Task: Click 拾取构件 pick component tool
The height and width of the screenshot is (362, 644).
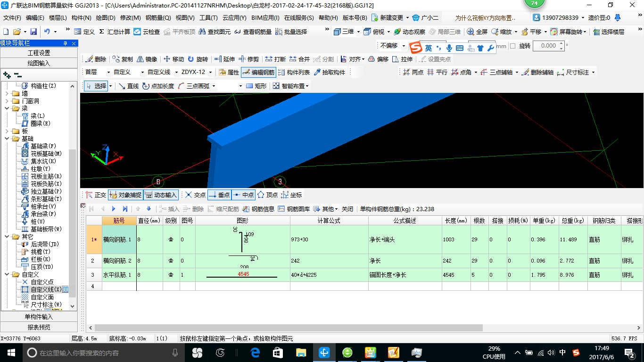Action: coord(329,72)
